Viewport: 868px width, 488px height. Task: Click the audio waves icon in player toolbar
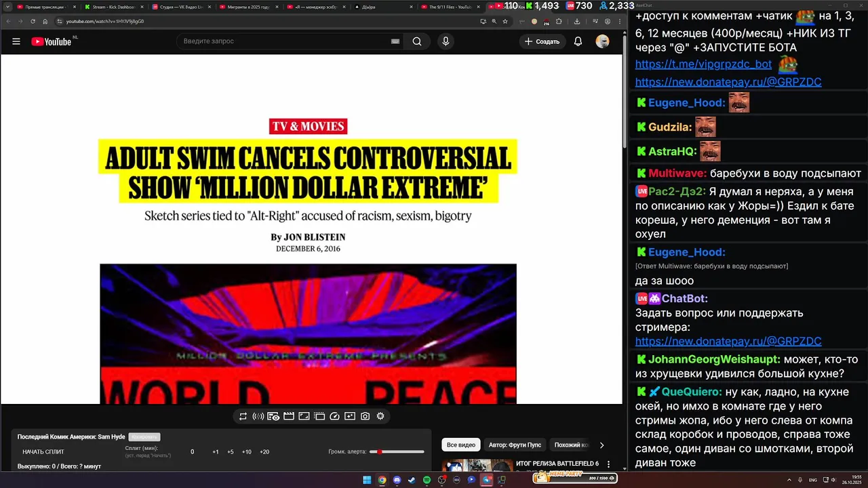258,416
